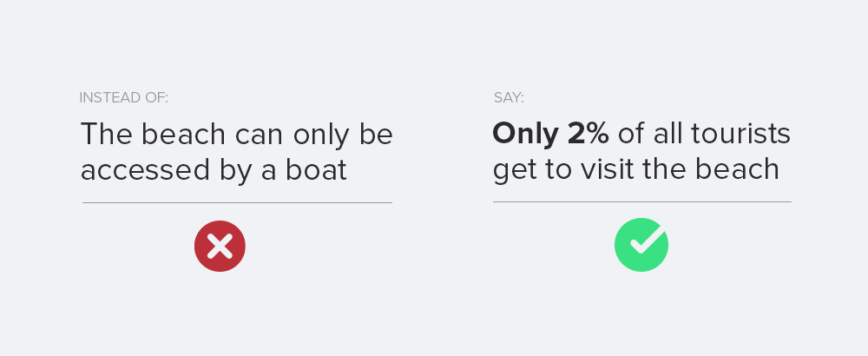This screenshot has height=356, width=868.
Task: Select the 'INSTEAD OF:' label
Action: point(123,98)
